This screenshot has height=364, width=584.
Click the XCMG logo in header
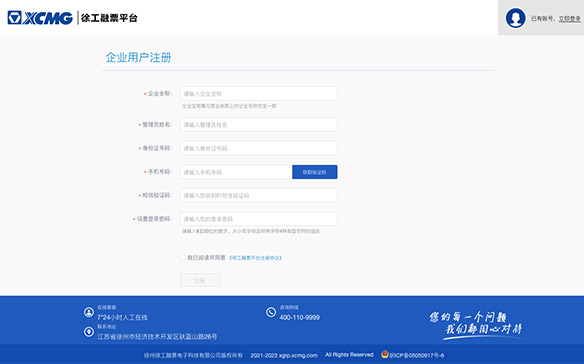[40, 18]
